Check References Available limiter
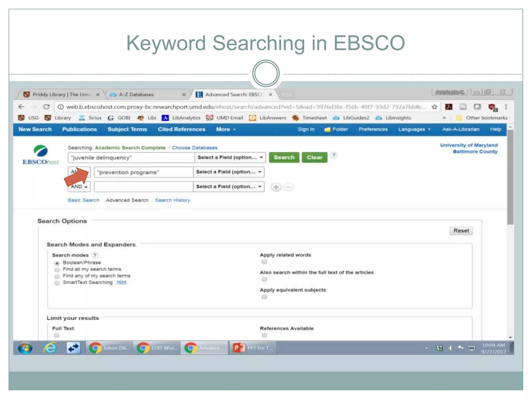This screenshot has height=399, width=532. (x=264, y=335)
